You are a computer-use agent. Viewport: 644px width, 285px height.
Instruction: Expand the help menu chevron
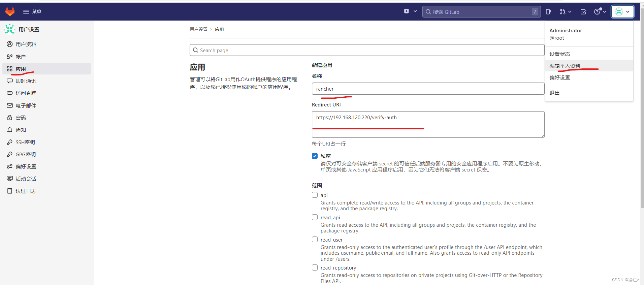(605, 12)
